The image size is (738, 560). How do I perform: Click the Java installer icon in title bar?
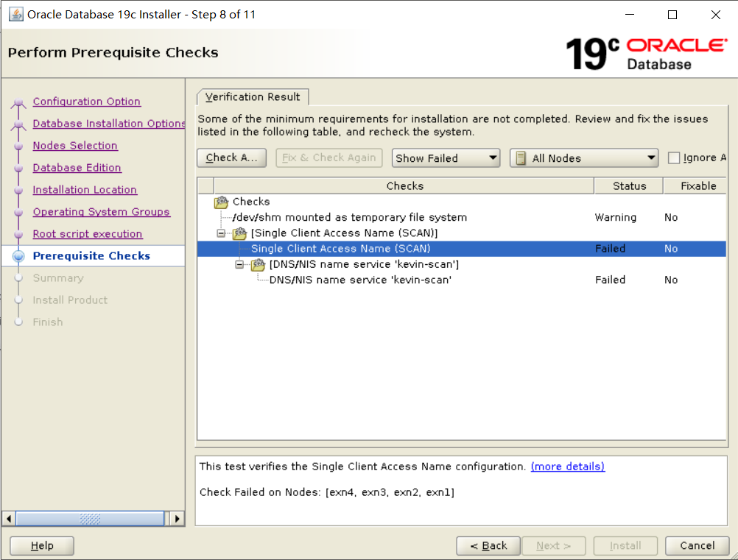15,14
